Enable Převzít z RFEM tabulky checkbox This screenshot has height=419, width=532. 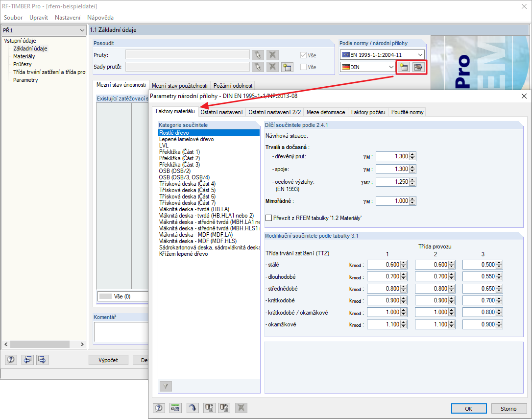(x=269, y=218)
